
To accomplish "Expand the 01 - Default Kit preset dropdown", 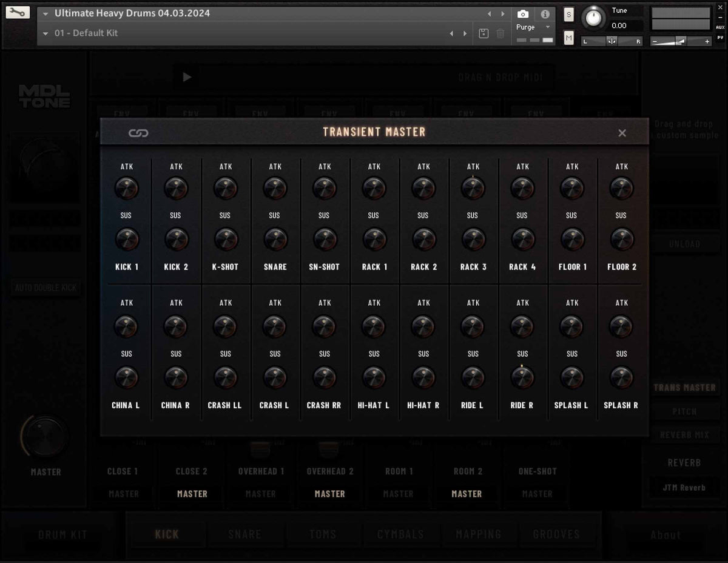I will 45,33.
